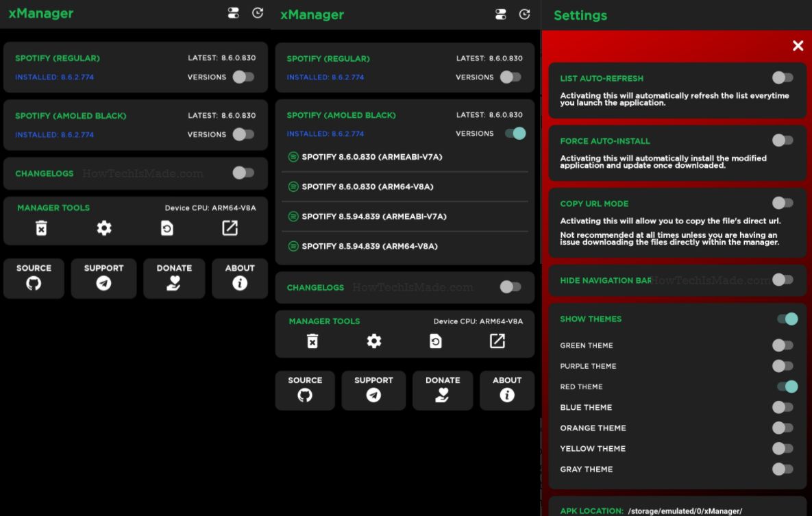Click the device switcher icon in the top bar
Viewport: 812px width, 516px height.
233,12
